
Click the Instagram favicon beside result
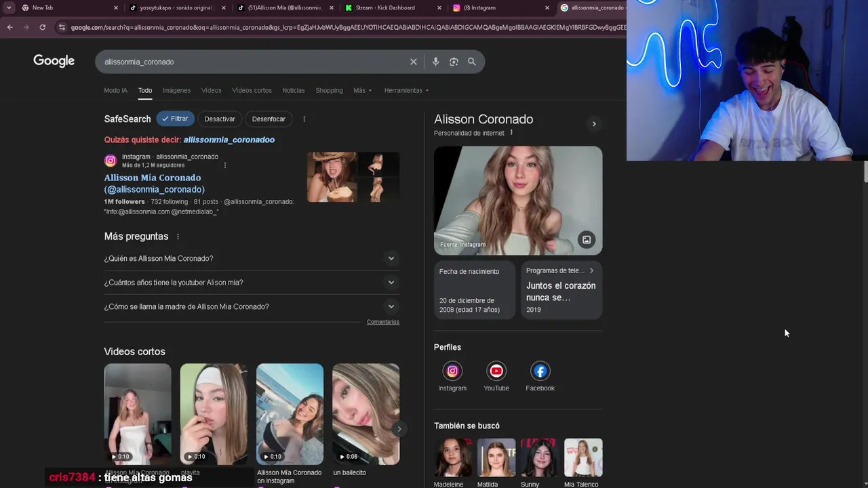(x=111, y=161)
